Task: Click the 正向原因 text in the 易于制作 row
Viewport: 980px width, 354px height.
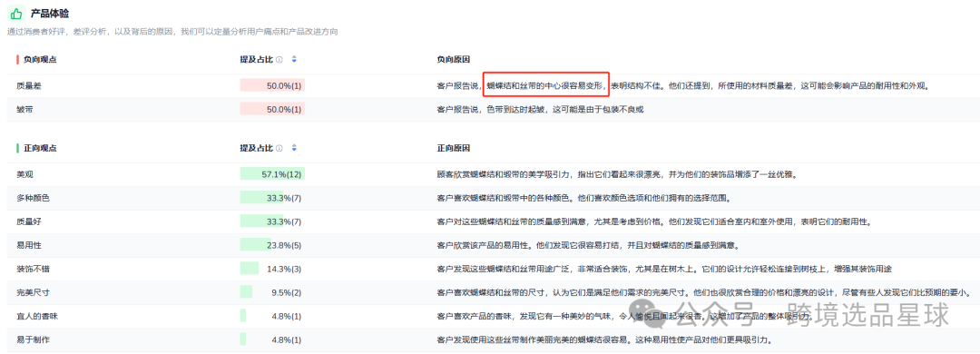Action: pyautogui.click(x=604, y=340)
